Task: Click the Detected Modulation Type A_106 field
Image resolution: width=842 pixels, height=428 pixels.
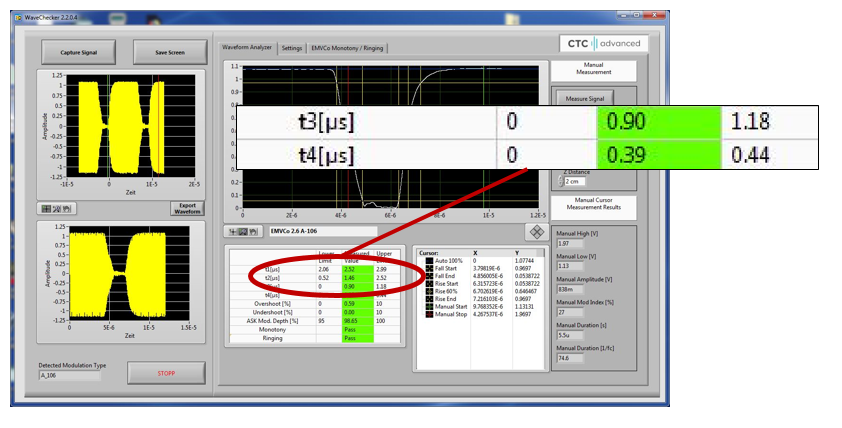Action: [69, 375]
